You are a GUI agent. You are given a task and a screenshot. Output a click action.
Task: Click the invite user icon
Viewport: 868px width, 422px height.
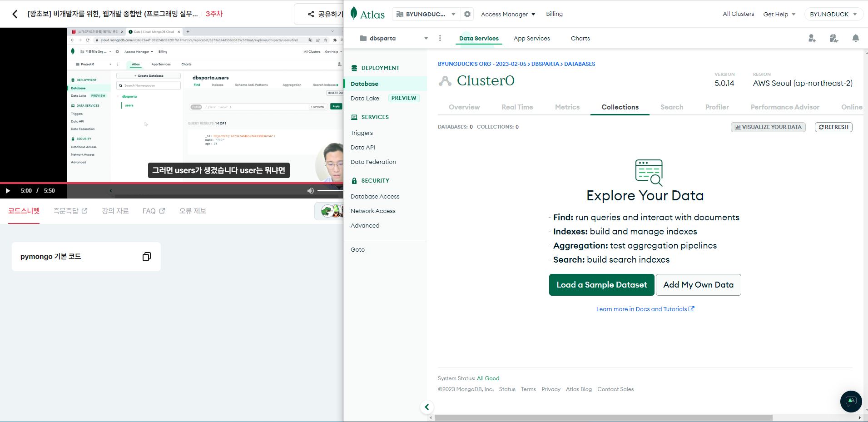(812, 39)
